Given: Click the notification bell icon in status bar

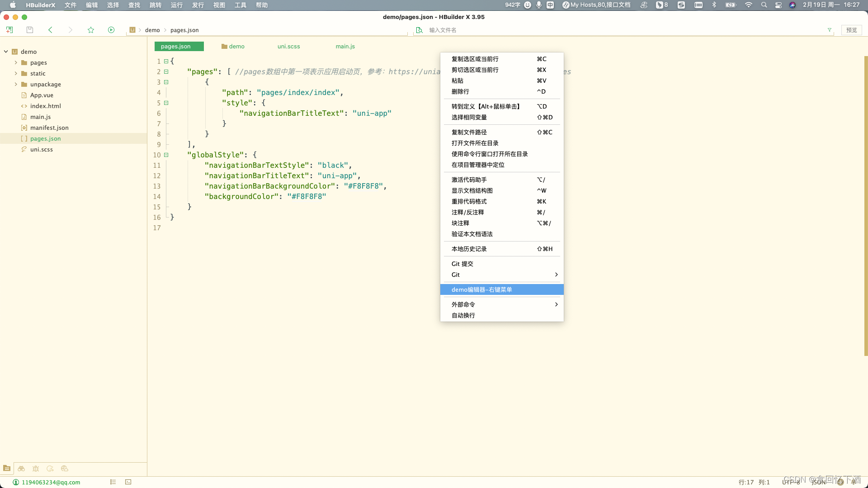Looking at the screenshot, I should [x=853, y=482].
